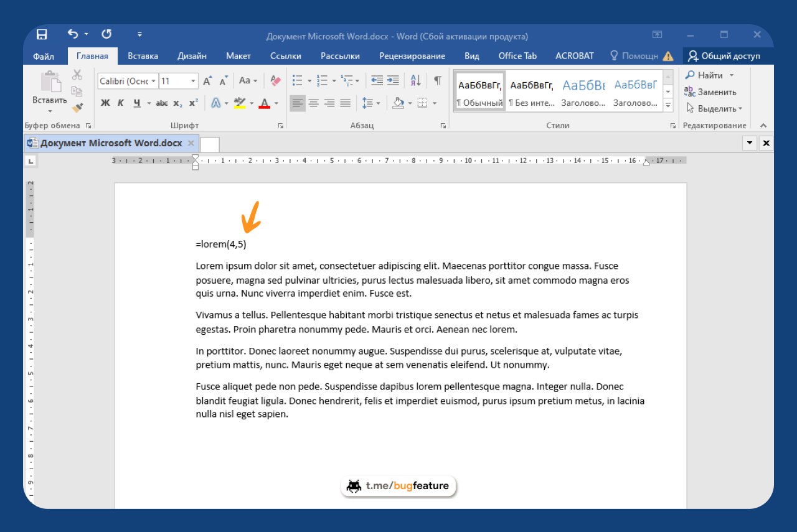Click the Cut scissors icon

pyautogui.click(x=77, y=75)
